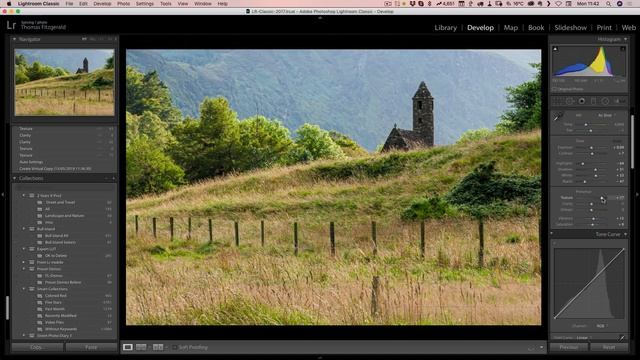Collapse the Smart Collections set
Image resolution: width=640 pixels, height=360 pixels.
pos(24,289)
